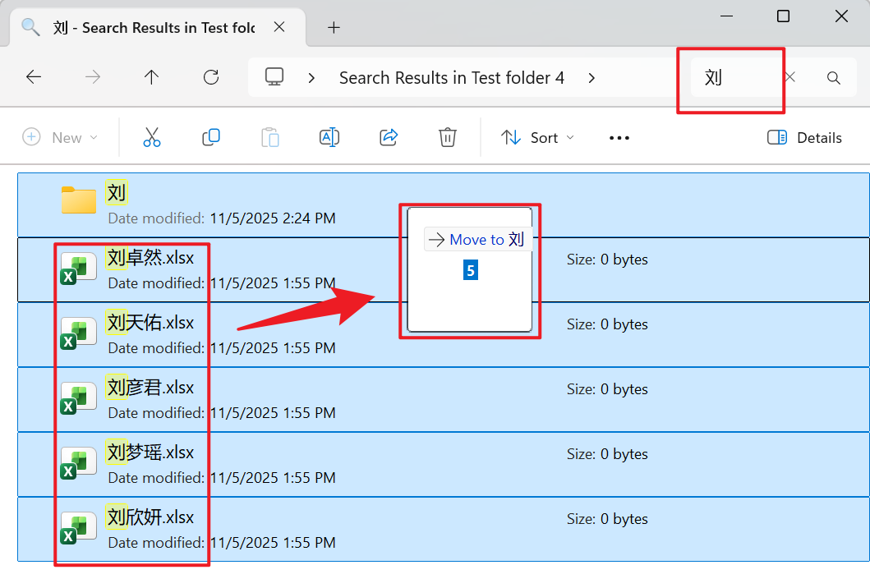
Task: Clear the search box text
Action: coord(789,77)
